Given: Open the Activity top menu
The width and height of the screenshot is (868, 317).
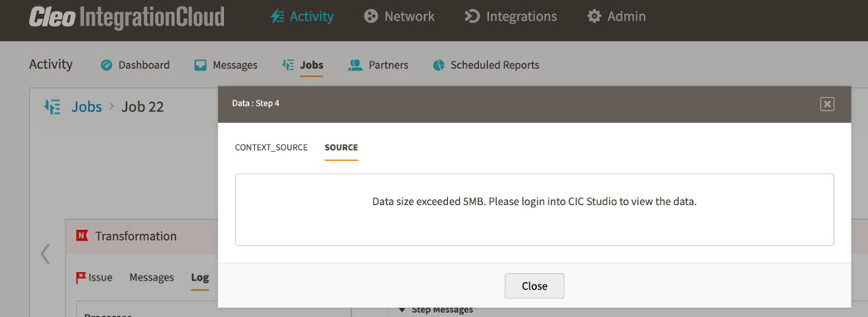Looking at the screenshot, I should pos(302,17).
